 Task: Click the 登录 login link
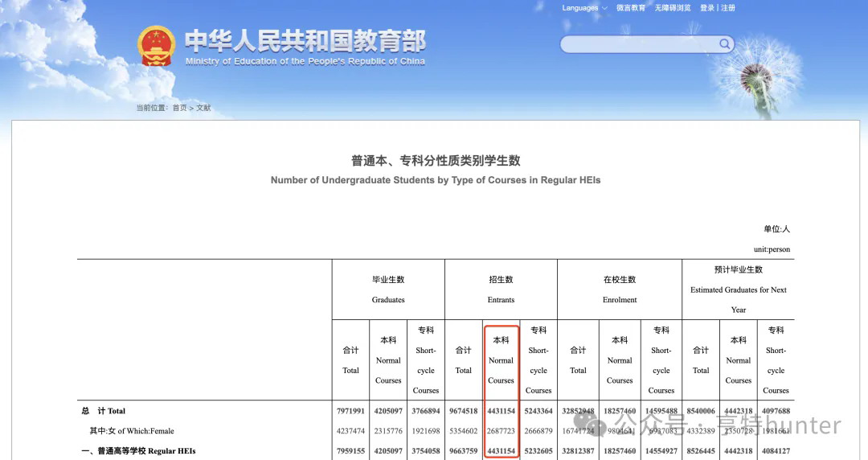[706, 8]
